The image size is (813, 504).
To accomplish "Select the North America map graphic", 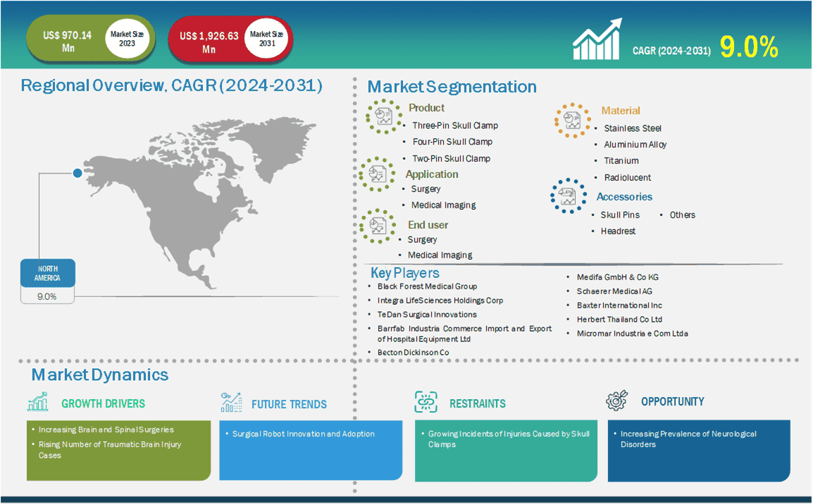I will 199,202.
